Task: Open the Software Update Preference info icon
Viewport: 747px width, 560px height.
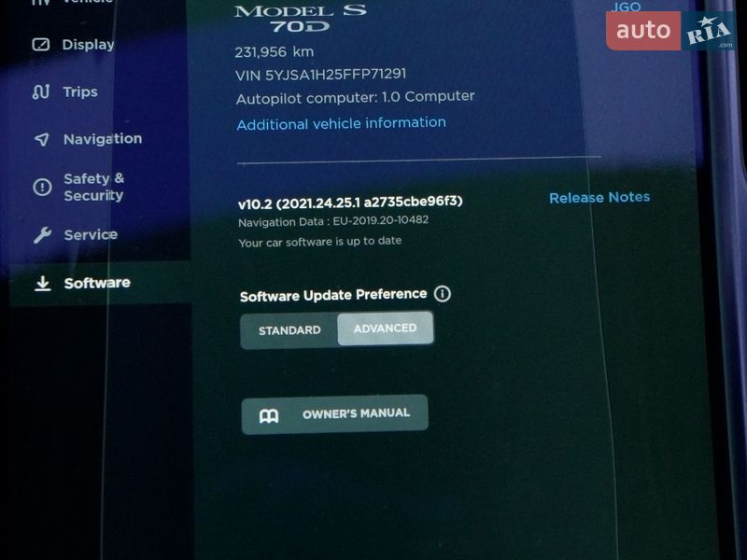Action: point(443,294)
